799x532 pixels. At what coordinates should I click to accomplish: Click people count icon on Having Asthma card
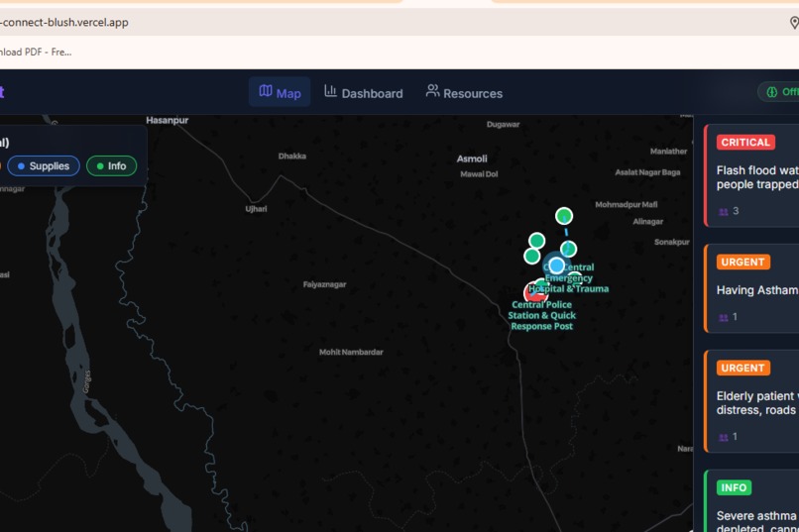coord(723,317)
